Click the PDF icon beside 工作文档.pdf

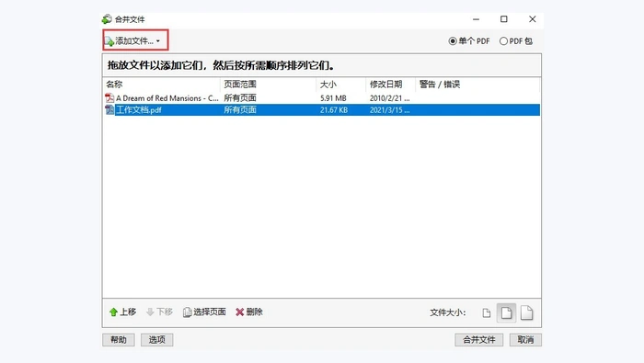click(109, 110)
